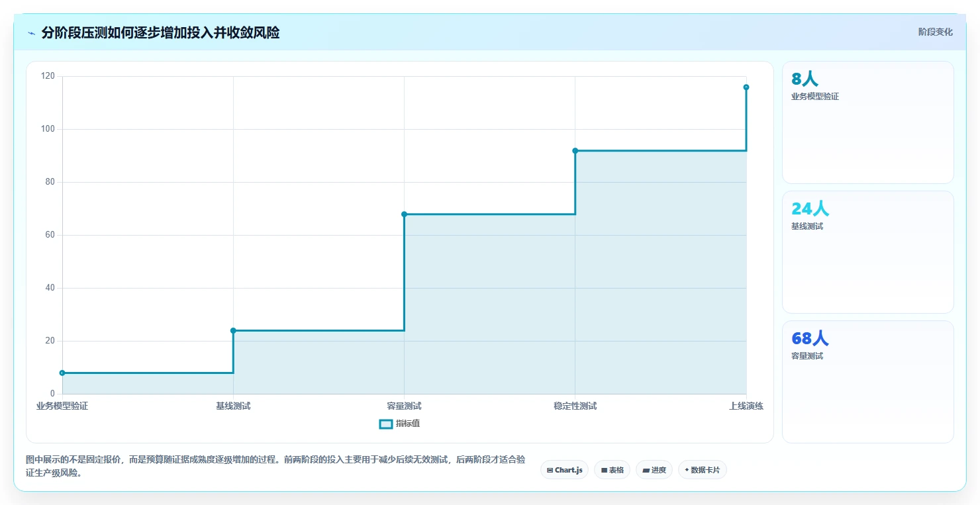Click the 稳定性测试 x-axis label

tap(575, 406)
